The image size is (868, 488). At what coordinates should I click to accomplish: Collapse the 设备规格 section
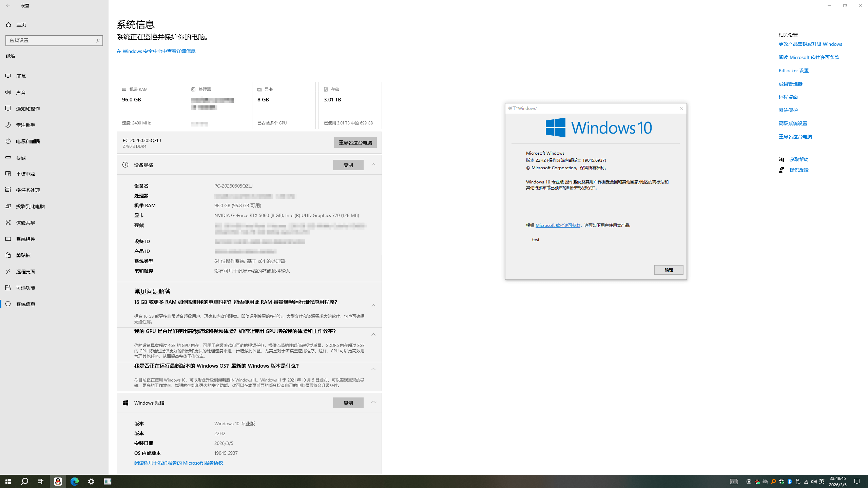point(373,165)
